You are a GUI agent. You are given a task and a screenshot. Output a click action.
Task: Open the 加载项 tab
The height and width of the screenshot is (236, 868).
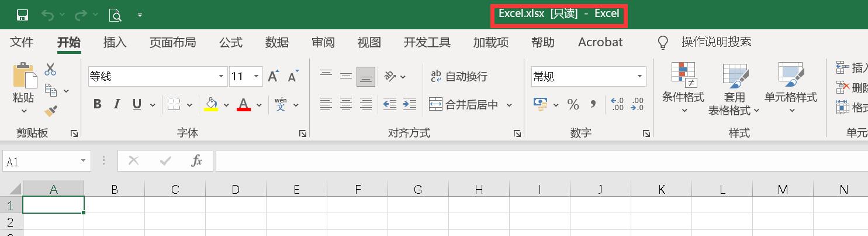[490, 42]
